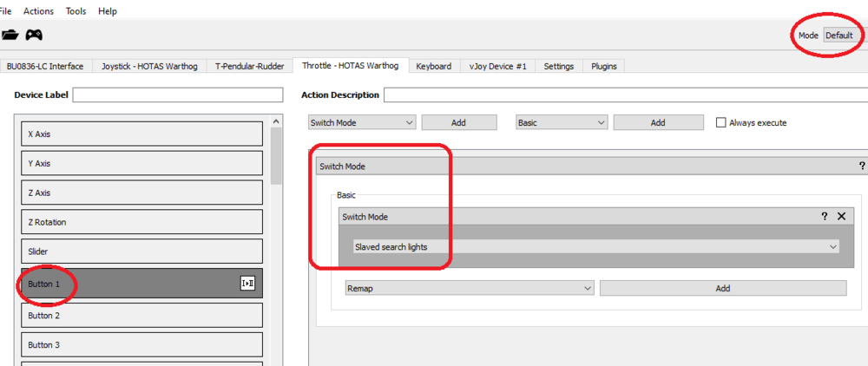The image size is (868, 366).
Task: Click Add next to Switch Mode dropdown
Action: (x=459, y=123)
